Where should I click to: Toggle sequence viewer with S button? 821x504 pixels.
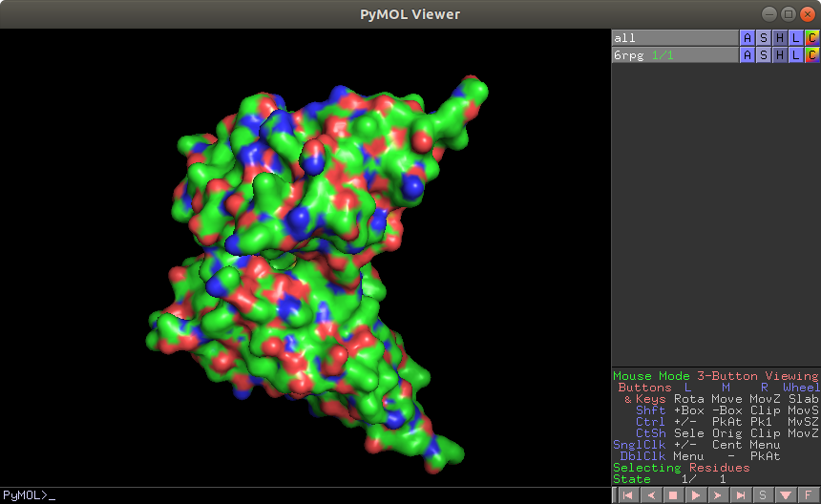764,495
